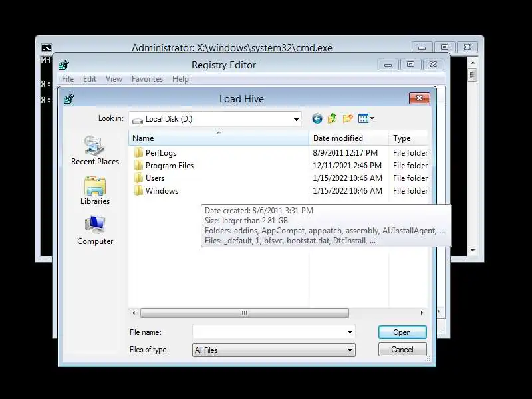Click the file list scroll left arrow

(134, 313)
